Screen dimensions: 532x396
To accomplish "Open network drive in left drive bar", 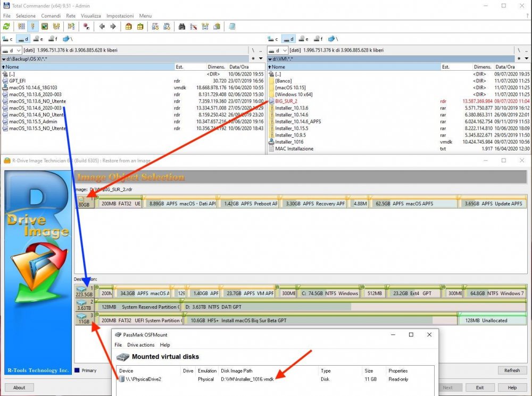I will tap(68, 39).
